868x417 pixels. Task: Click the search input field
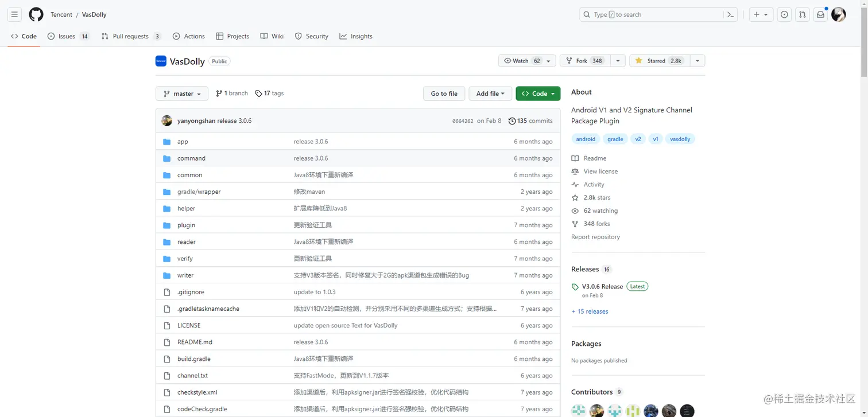tap(659, 14)
